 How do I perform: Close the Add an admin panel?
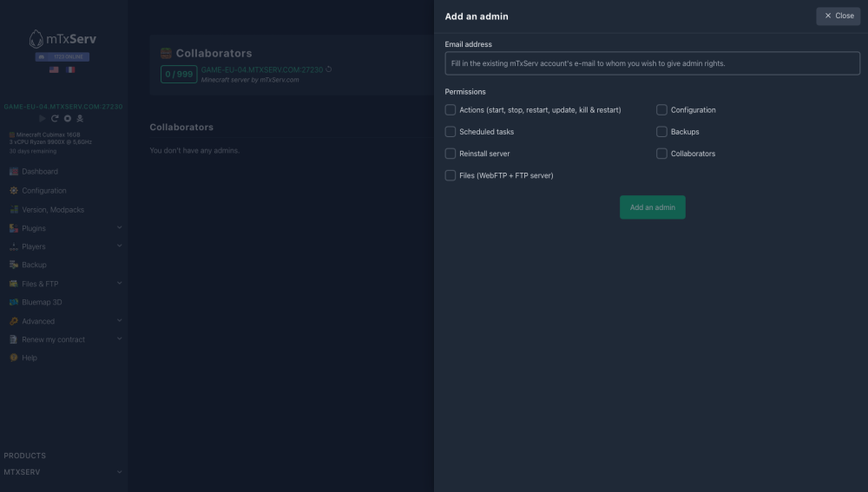(x=838, y=16)
